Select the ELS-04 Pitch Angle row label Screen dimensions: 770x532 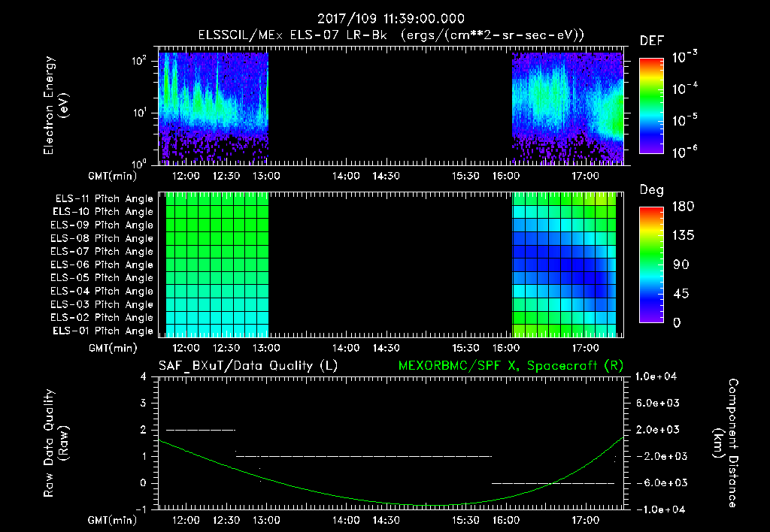pos(102,291)
